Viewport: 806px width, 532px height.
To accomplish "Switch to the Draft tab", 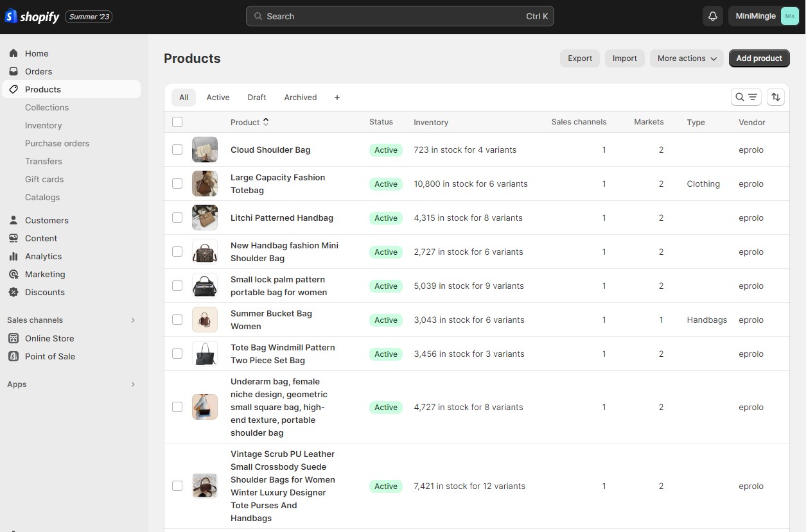I will [x=257, y=98].
